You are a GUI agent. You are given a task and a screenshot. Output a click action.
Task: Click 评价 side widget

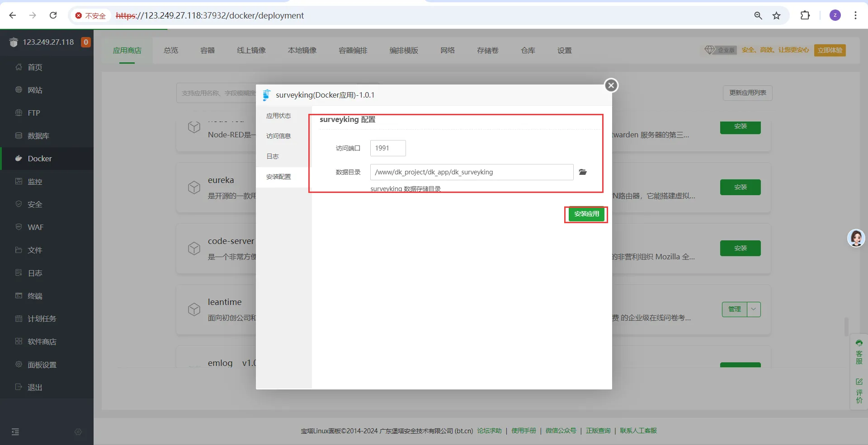pos(859,390)
